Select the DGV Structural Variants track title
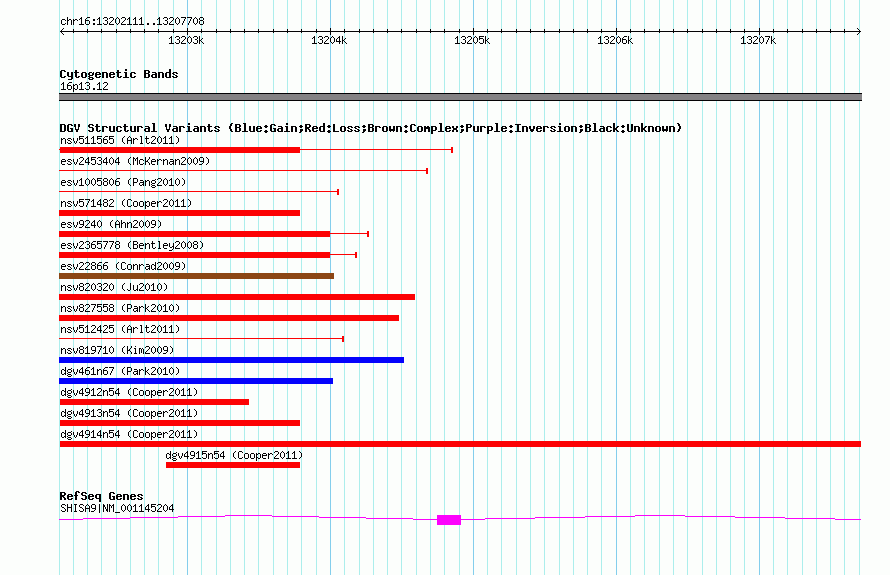This screenshot has height=575, width=890. [370, 128]
